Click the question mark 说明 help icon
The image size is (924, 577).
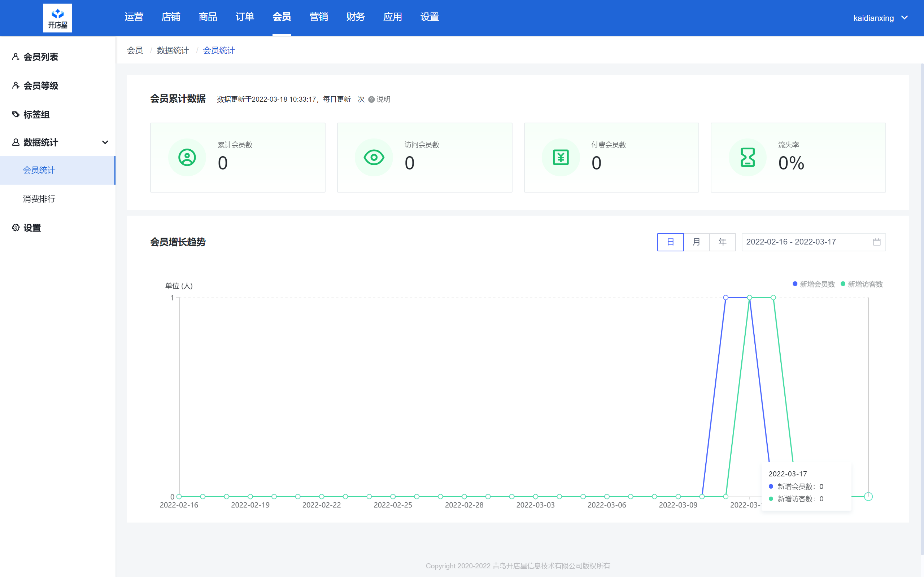371,100
